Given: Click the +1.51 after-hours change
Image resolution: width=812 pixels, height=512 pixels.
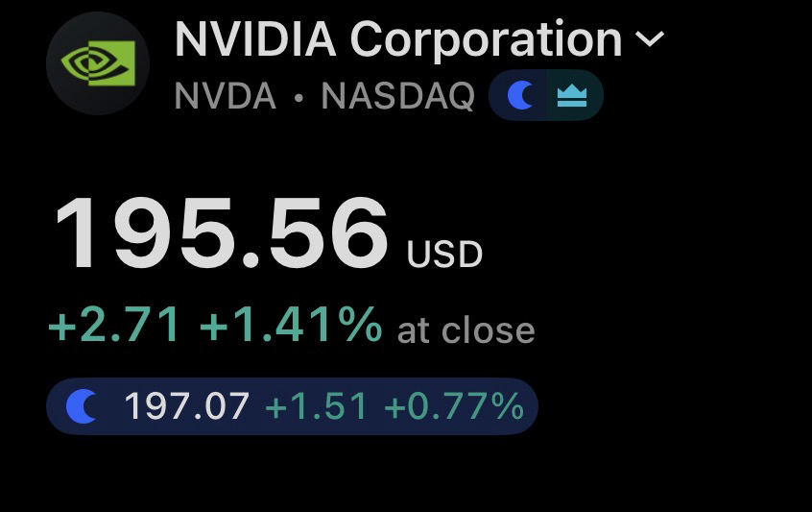Looking at the screenshot, I should [316, 406].
